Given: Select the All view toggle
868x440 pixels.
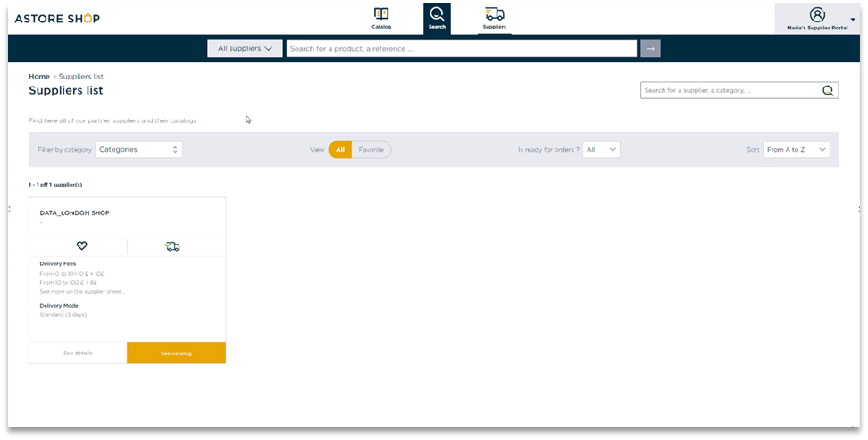Looking at the screenshot, I should (x=340, y=150).
